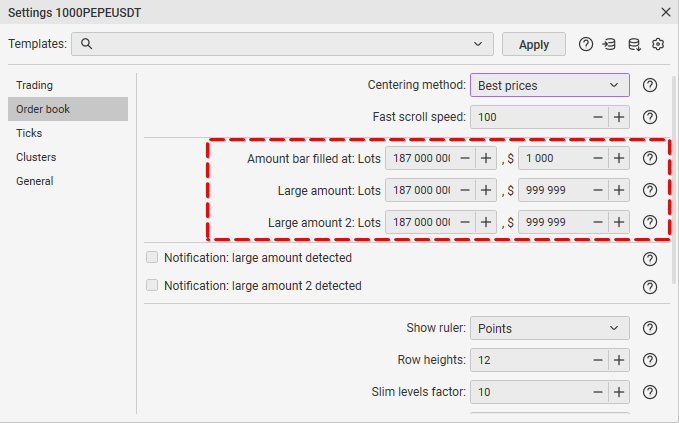Viewport: 679px width, 423px height.
Task: Select the Ticks settings section
Action: click(29, 133)
